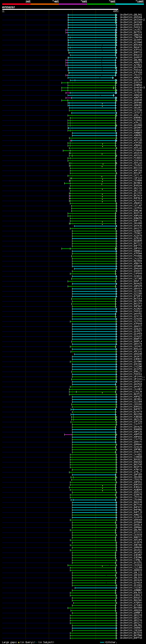Select hit label UniRef100_O24184
The width and height of the screenshot is (146, 644).
(131, 319)
